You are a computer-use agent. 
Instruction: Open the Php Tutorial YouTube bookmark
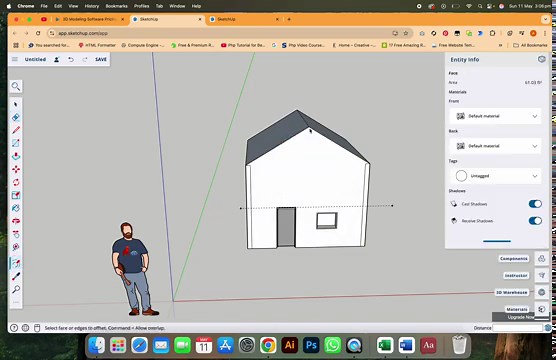pos(243,45)
